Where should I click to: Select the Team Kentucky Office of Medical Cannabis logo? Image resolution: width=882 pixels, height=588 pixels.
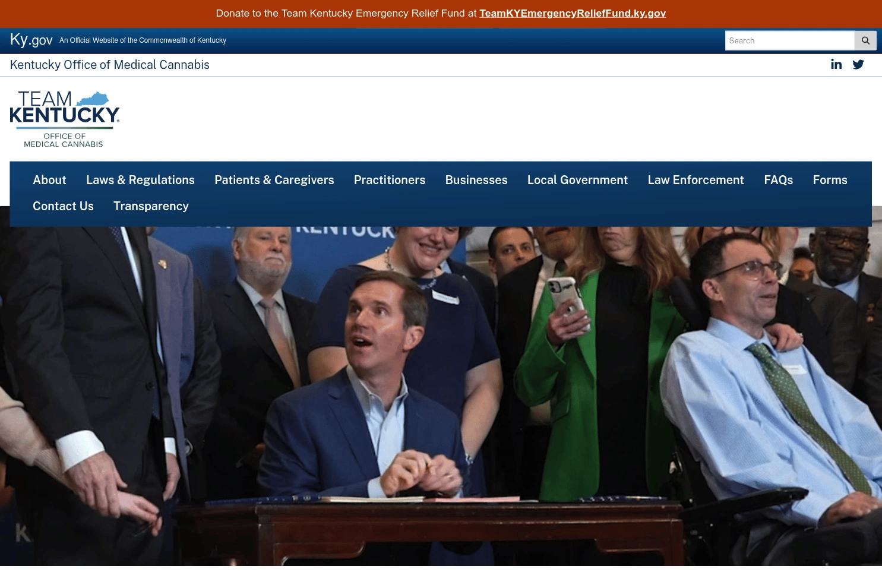[64, 118]
